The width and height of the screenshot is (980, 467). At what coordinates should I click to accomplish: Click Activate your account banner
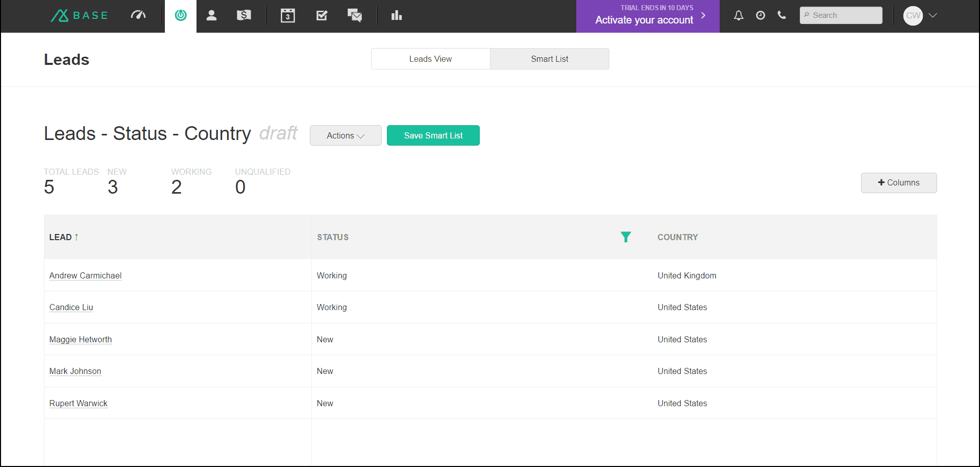648,16
